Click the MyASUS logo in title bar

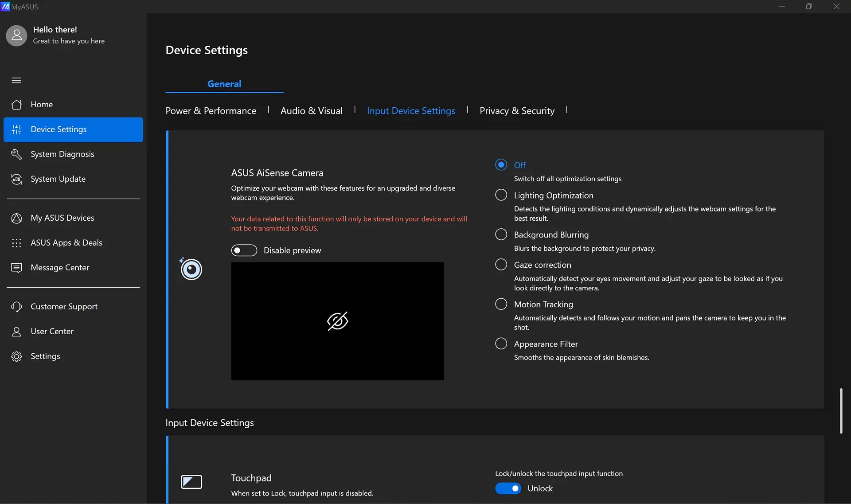tap(5, 6)
